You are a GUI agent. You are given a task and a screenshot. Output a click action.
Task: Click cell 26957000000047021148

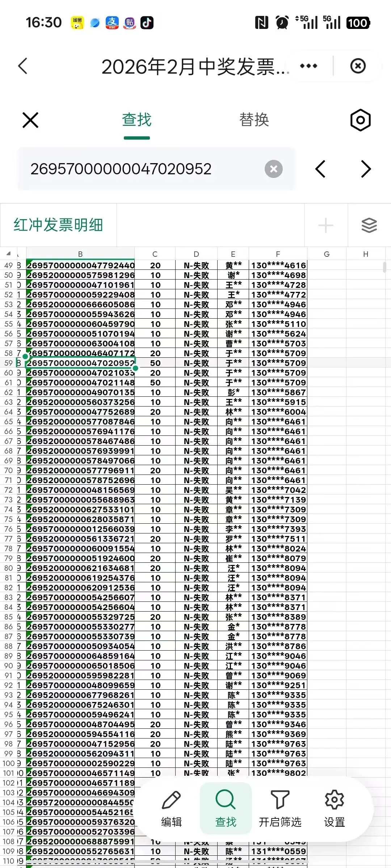[x=80, y=382]
